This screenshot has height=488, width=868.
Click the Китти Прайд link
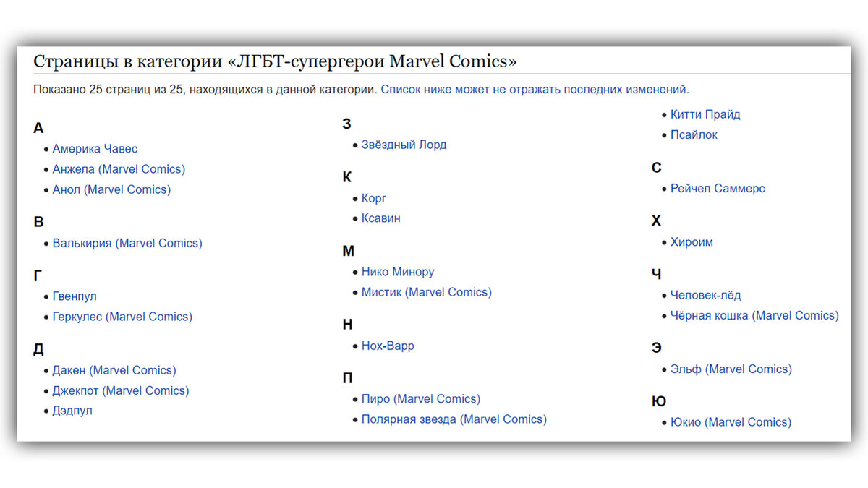point(705,114)
